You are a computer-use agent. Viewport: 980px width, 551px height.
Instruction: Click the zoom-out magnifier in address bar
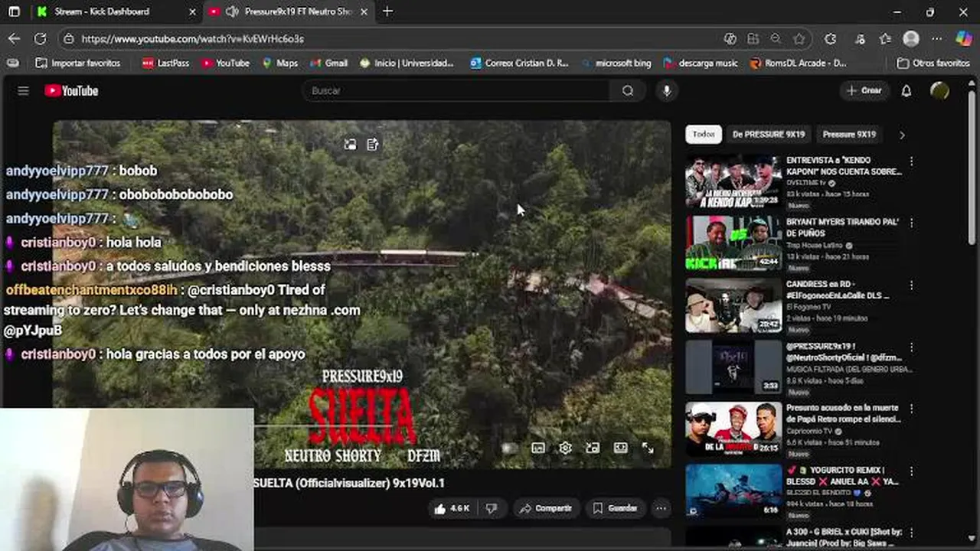tap(776, 38)
